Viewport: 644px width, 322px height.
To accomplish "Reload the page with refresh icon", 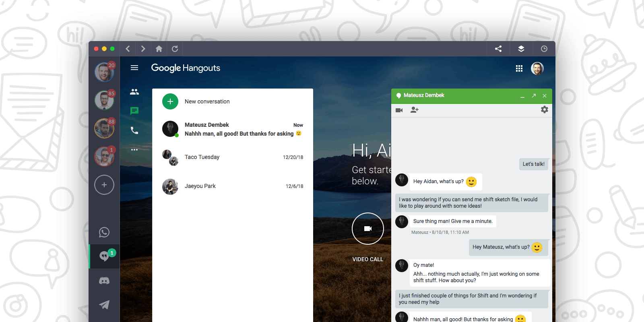I will pos(175,49).
